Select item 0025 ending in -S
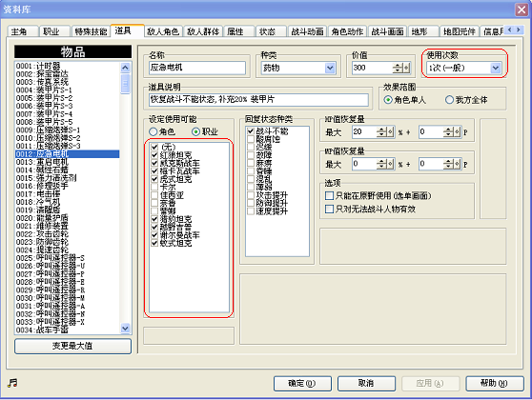The image size is (532, 400). [67, 258]
